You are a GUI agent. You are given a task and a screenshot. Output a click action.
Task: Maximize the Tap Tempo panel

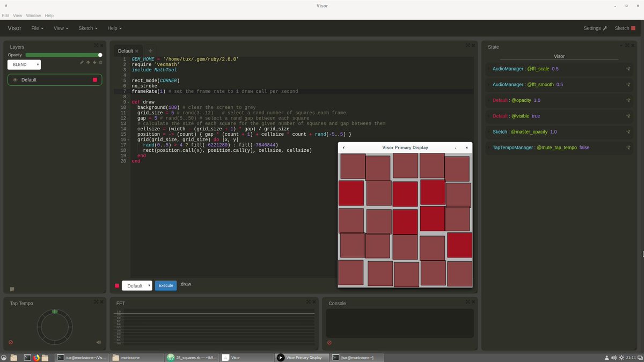click(x=97, y=302)
